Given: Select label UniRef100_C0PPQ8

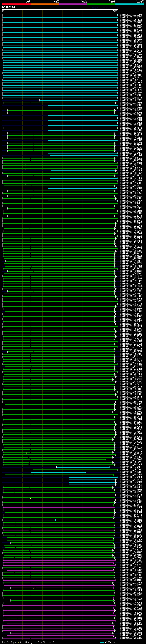Looking at the screenshot, I should point(131,85).
